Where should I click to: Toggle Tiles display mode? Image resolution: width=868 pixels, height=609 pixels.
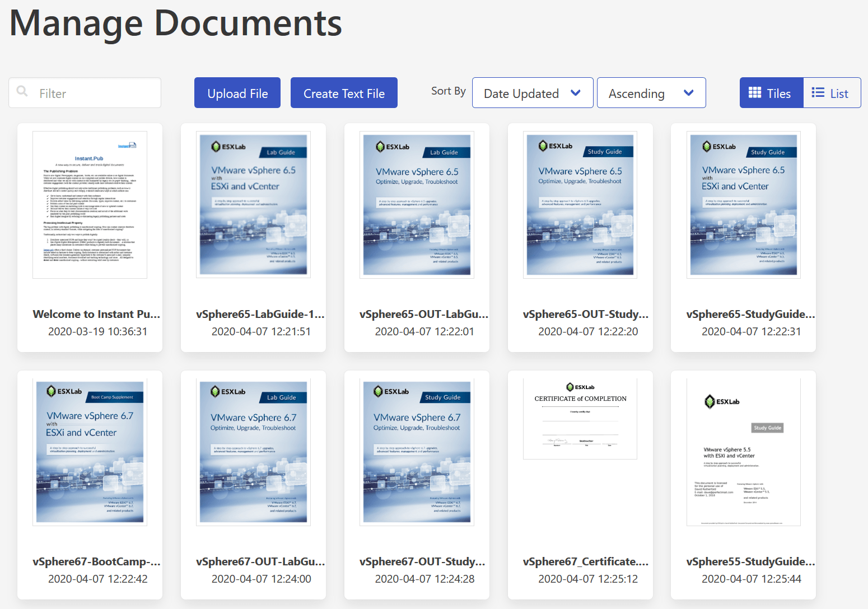pyautogui.click(x=771, y=92)
